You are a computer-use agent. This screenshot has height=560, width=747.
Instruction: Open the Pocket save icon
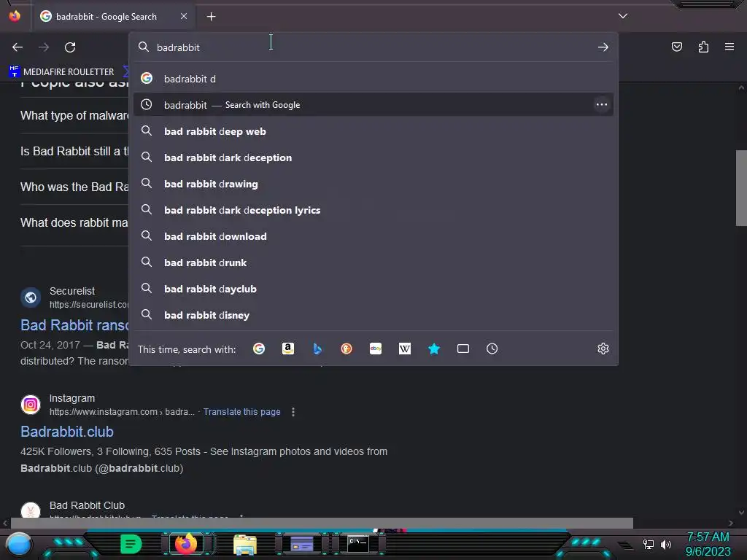pyautogui.click(x=676, y=47)
